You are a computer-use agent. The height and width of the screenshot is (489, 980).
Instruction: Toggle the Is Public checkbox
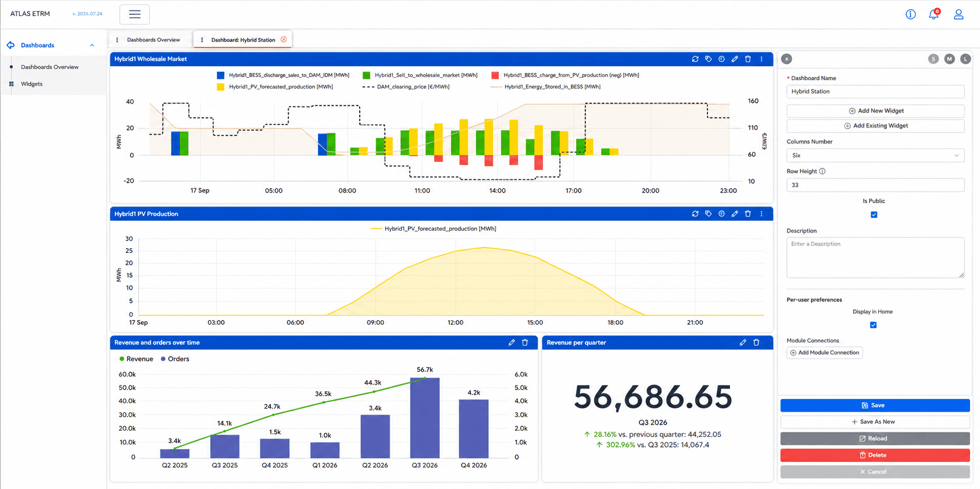(874, 215)
